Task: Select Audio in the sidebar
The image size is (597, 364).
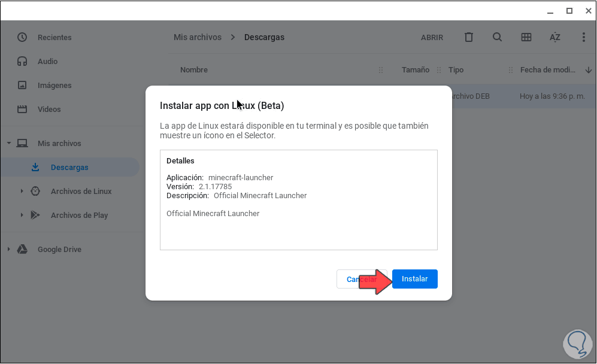Action: click(47, 61)
